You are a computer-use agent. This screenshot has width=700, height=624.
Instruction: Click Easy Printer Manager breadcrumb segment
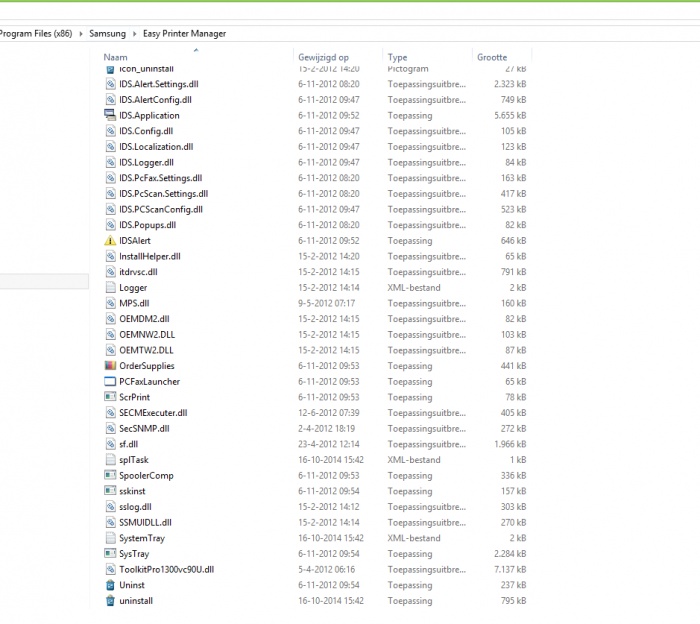[x=184, y=33]
